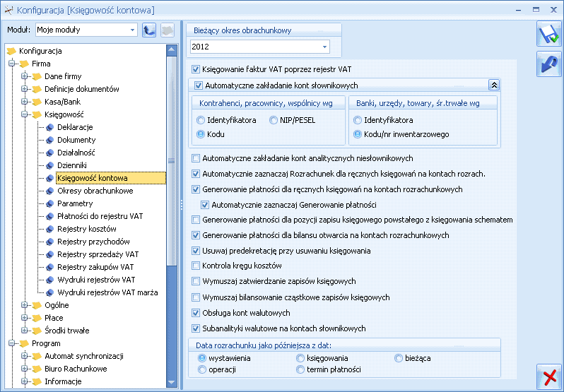Click the Rejestry sprzedaży VAT icon
The image size is (564, 392).
click(50, 254)
